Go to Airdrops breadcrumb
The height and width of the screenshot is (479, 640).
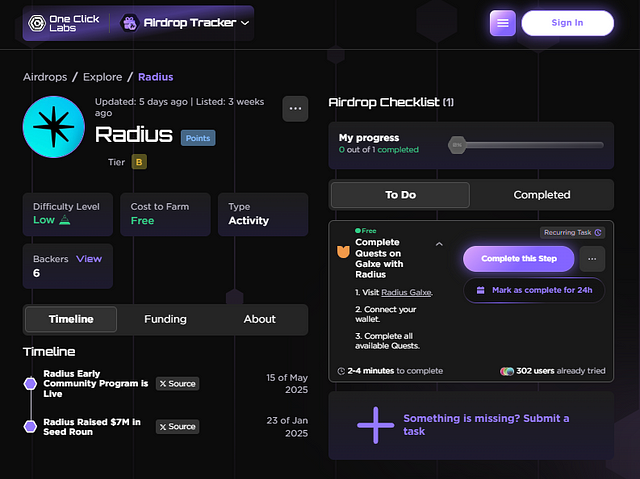tap(45, 77)
